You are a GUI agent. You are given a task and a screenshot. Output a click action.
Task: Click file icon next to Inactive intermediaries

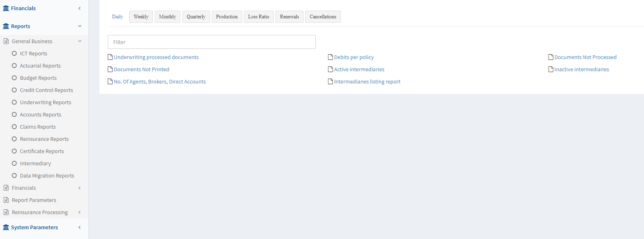[551, 69]
